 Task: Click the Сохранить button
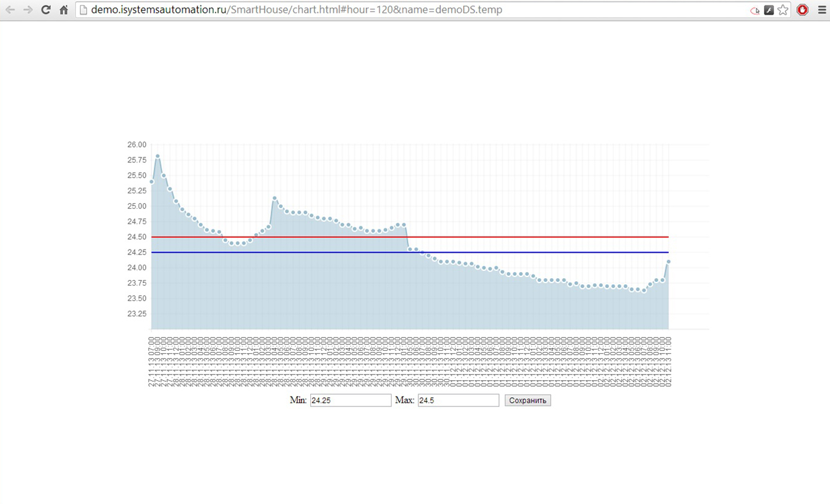528,400
